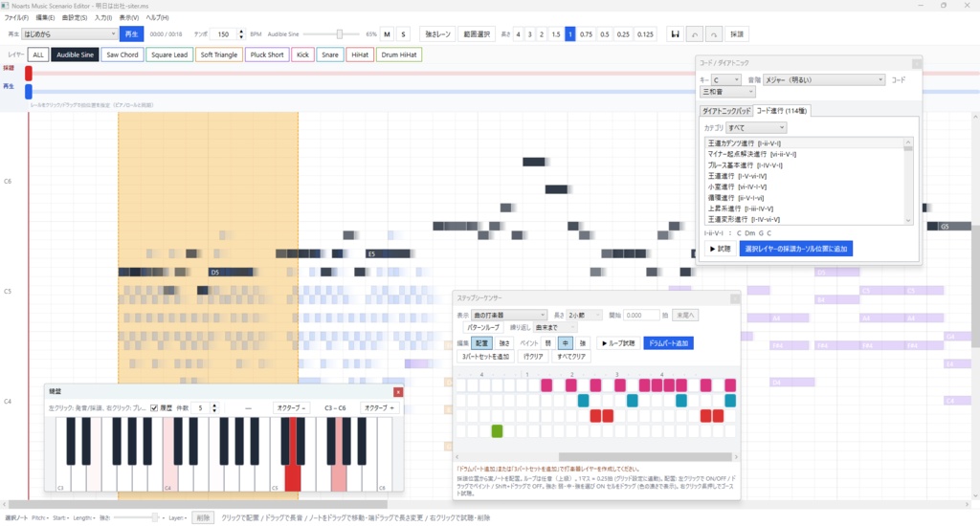Screen dimensions: 980x526
Task: Click the E5 note block in piano roll
Action: (x=389, y=253)
